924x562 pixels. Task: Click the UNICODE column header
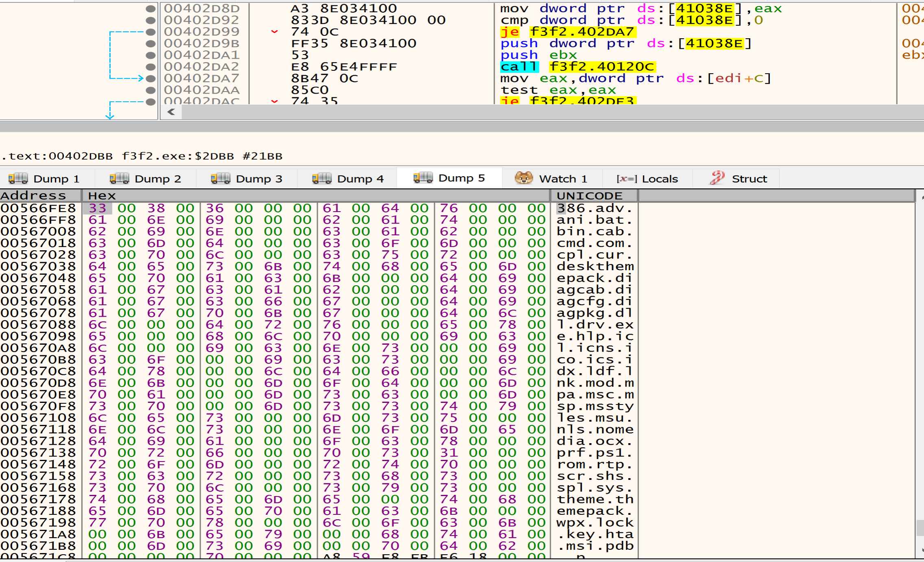[x=589, y=196]
